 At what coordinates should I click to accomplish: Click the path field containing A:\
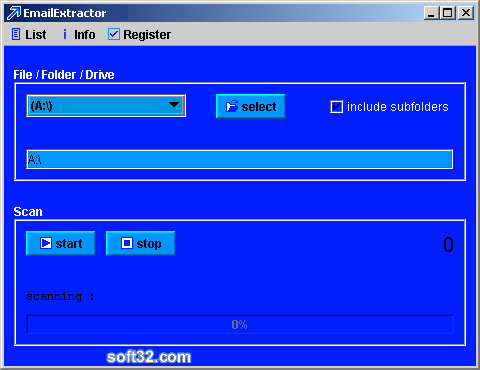[239, 159]
